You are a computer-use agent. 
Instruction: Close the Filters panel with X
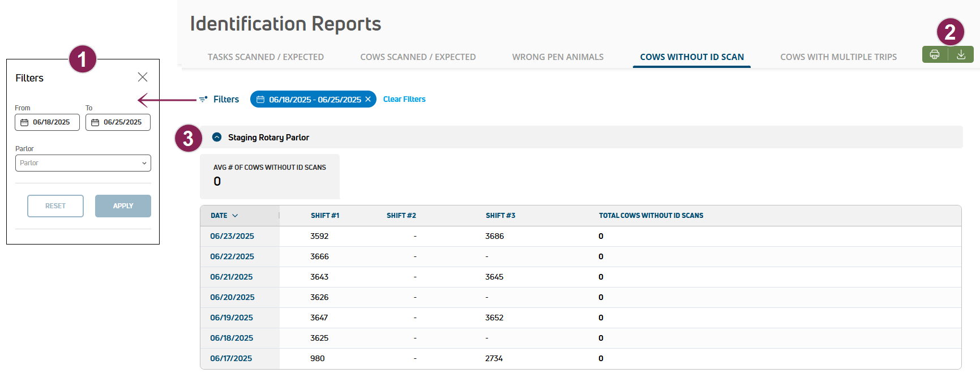coord(143,77)
